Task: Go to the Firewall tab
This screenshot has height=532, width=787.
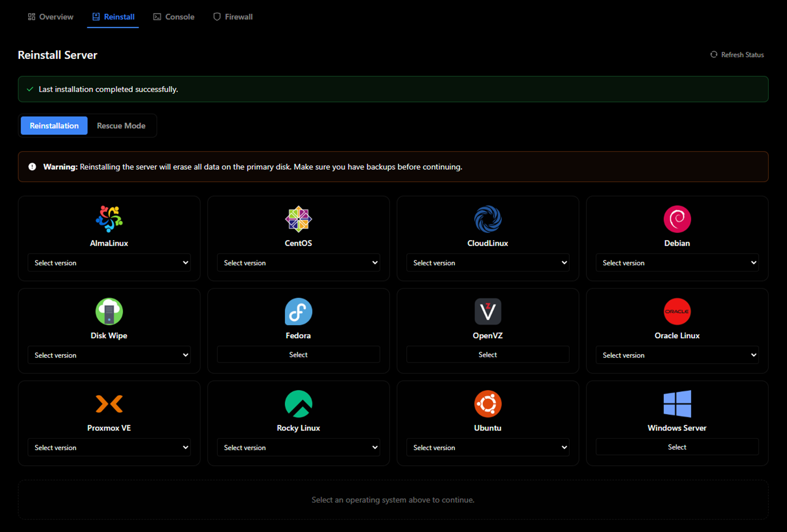Action: pos(233,17)
